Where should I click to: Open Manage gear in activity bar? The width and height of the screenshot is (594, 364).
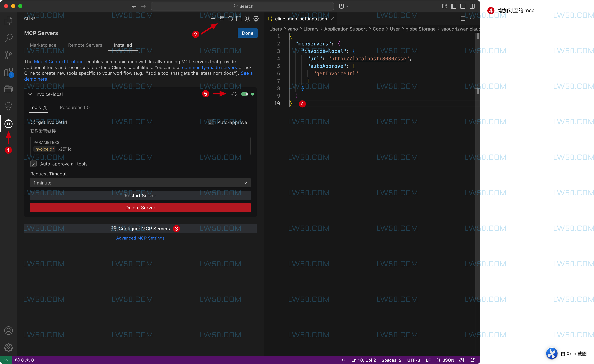pos(8,348)
